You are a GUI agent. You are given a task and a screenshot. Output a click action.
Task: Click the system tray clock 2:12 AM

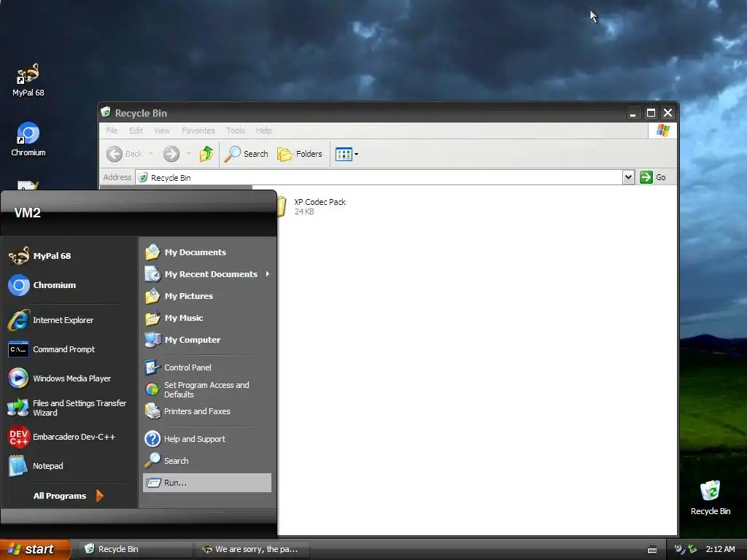[x=720, y=549]
